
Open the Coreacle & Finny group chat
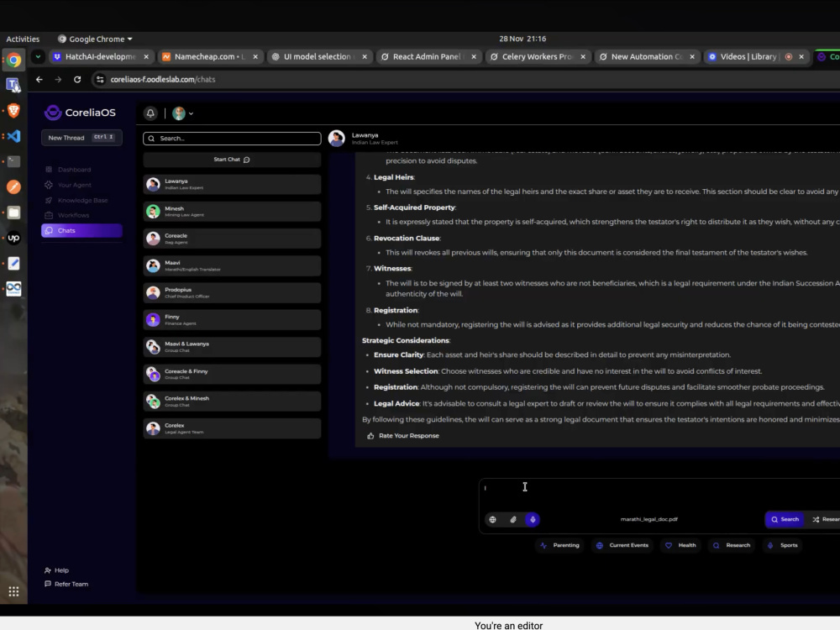[232, 374]
